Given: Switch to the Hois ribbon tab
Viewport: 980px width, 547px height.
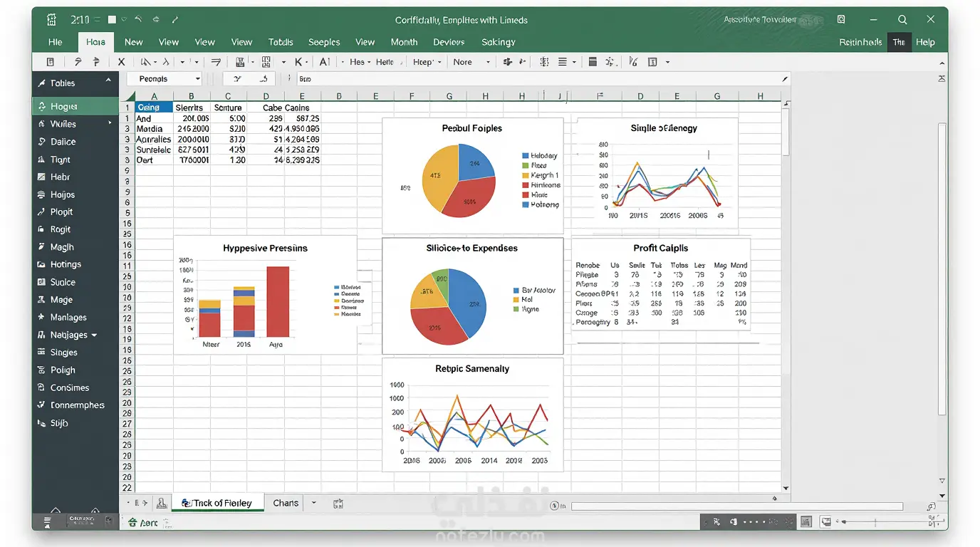Looking at the screenshot, I should 95,42.
